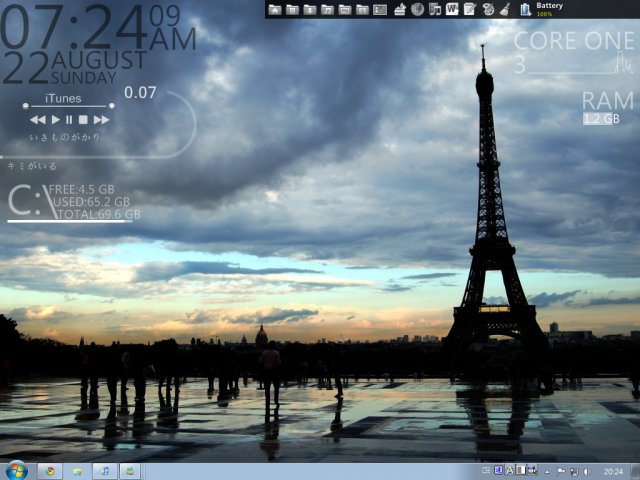Open the Word icon in top dock
Viewport: 640px width, 480px height.
[x=452, y=9]
